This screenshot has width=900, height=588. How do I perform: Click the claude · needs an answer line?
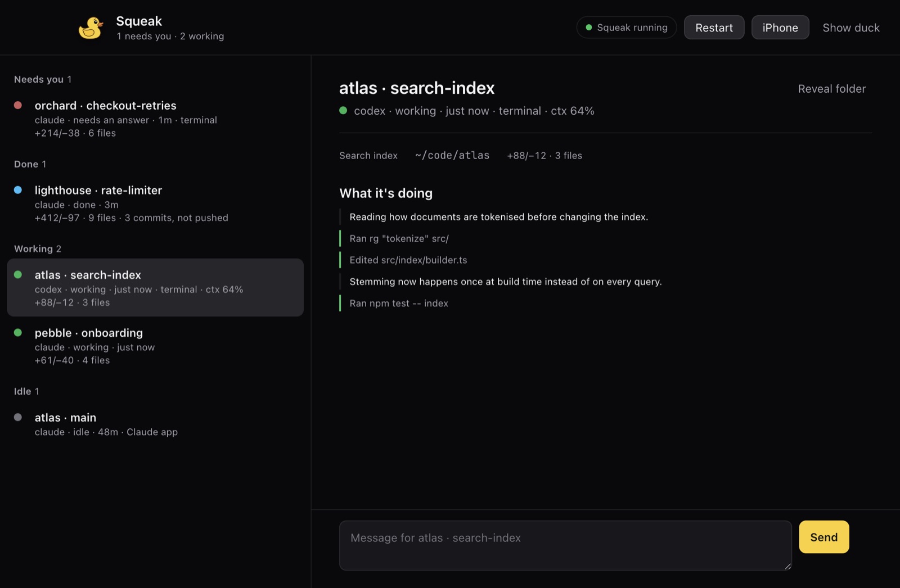(x=126, y=120)
